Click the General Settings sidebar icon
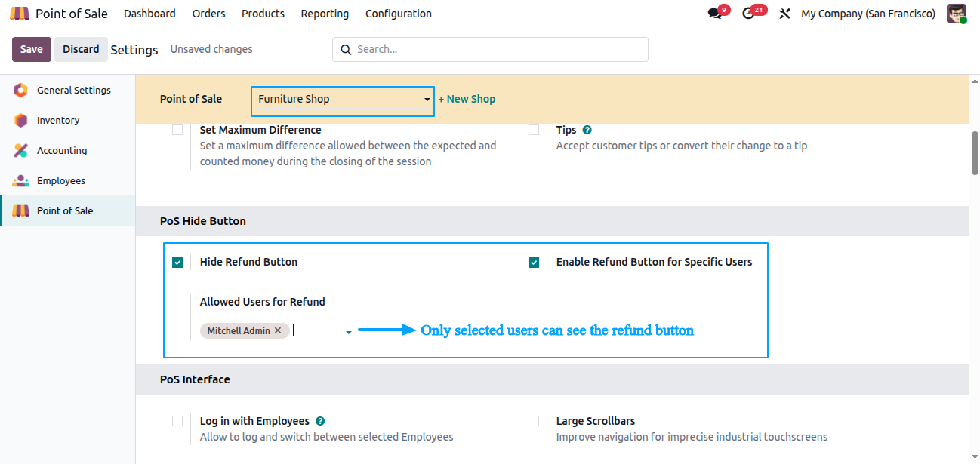980x464 pixels. point(21,90)
